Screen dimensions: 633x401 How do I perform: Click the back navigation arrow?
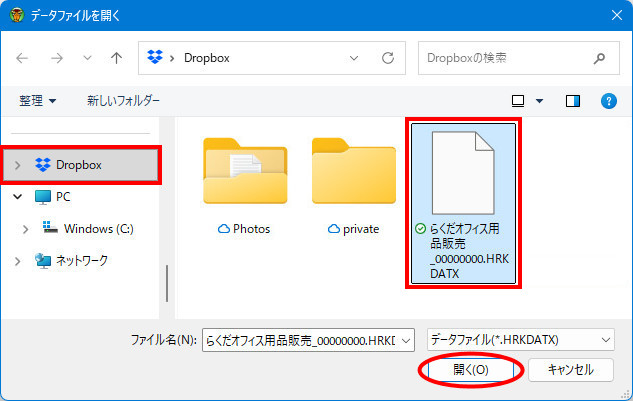click(23, 58)
